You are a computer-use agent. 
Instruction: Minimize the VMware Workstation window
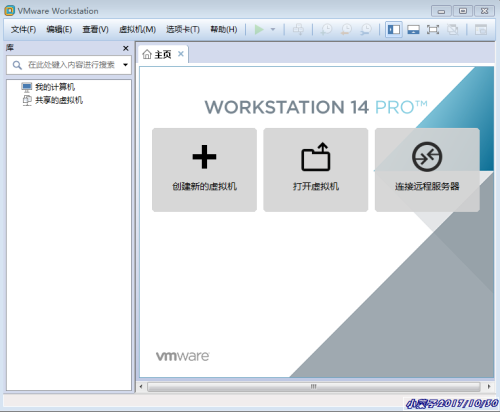[x=441, y=11]
